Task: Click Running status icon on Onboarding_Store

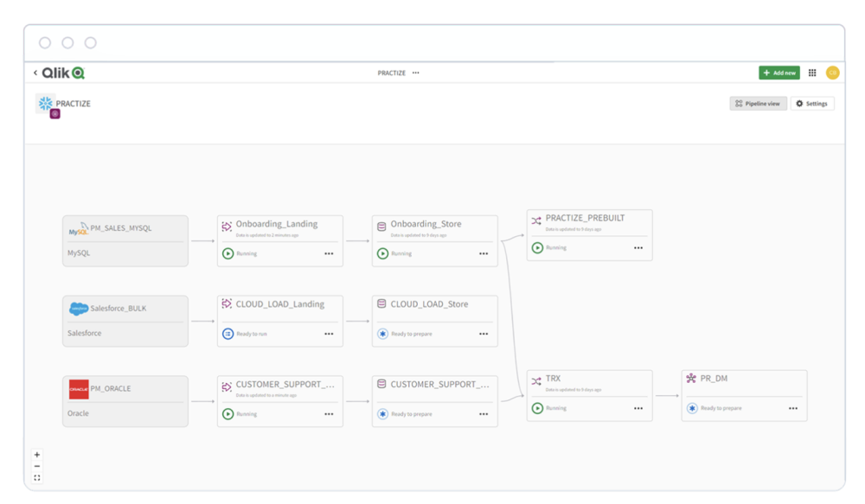Action: (x=382, y=253)
